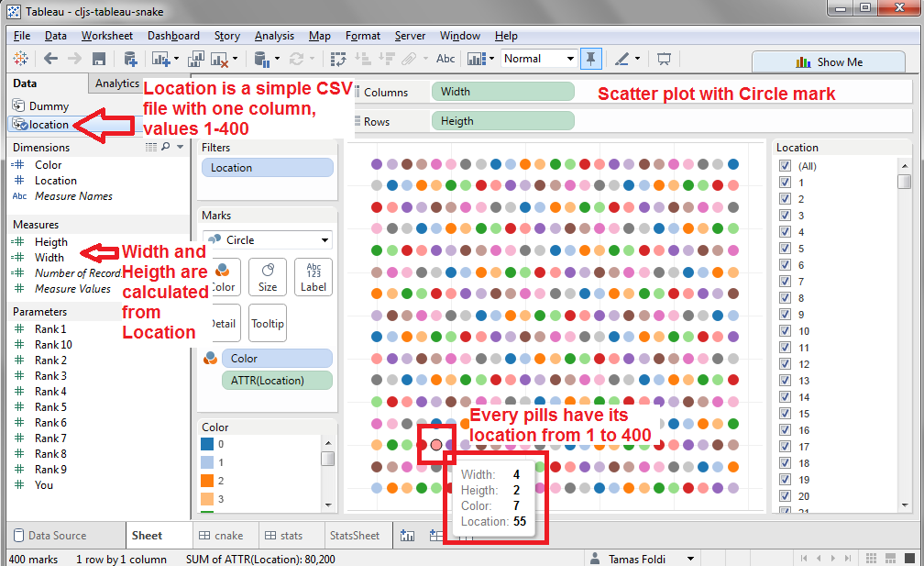
Task: Toggle the fix axes pin button
Action: pos(590,59)
